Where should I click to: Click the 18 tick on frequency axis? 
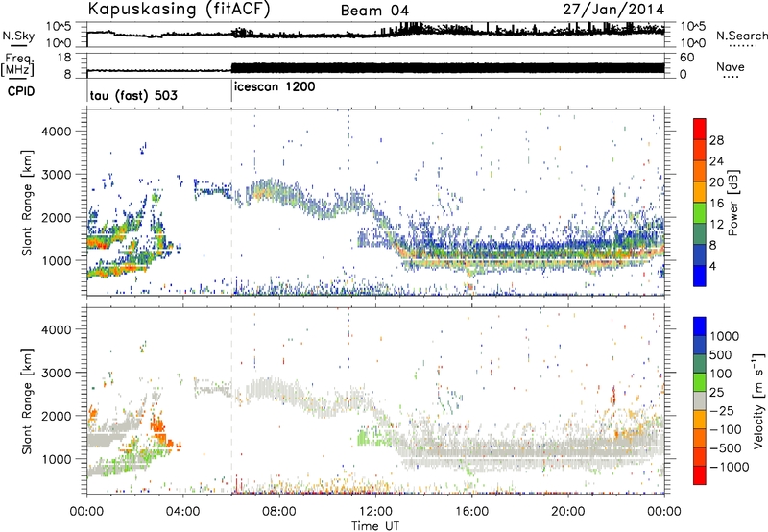pos(63,57)
